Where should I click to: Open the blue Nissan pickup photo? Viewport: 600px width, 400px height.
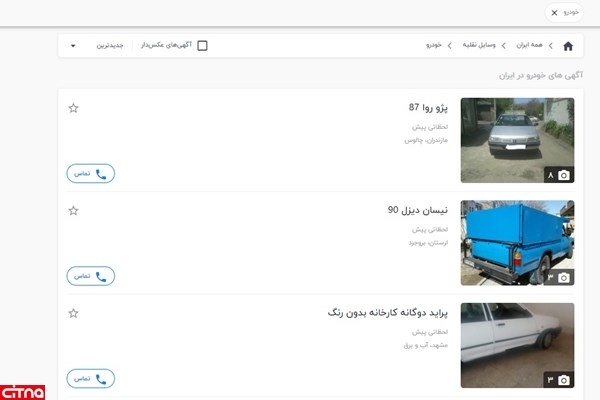click(517, 243)
